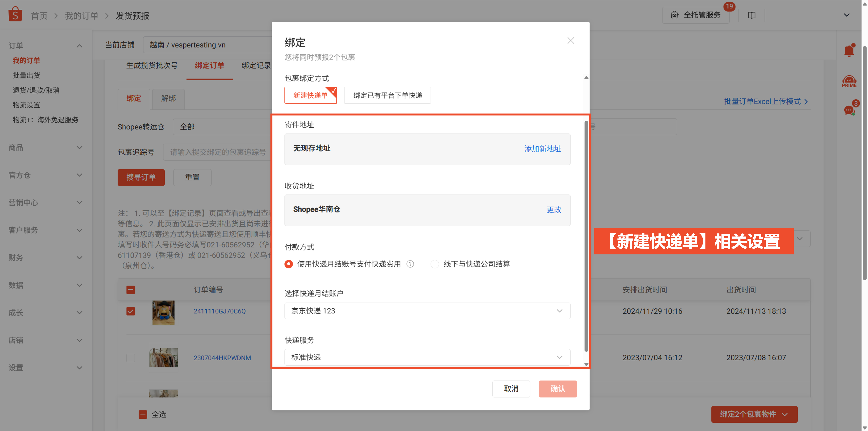Viewport: 868px width, 431px height.
Task: Click 添加新地址 link
Action: click(542, 149)
